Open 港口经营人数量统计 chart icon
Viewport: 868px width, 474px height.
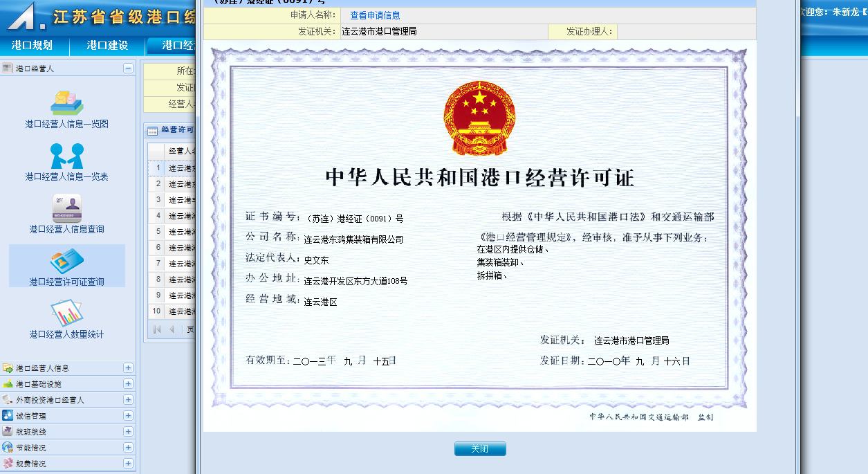66,313
